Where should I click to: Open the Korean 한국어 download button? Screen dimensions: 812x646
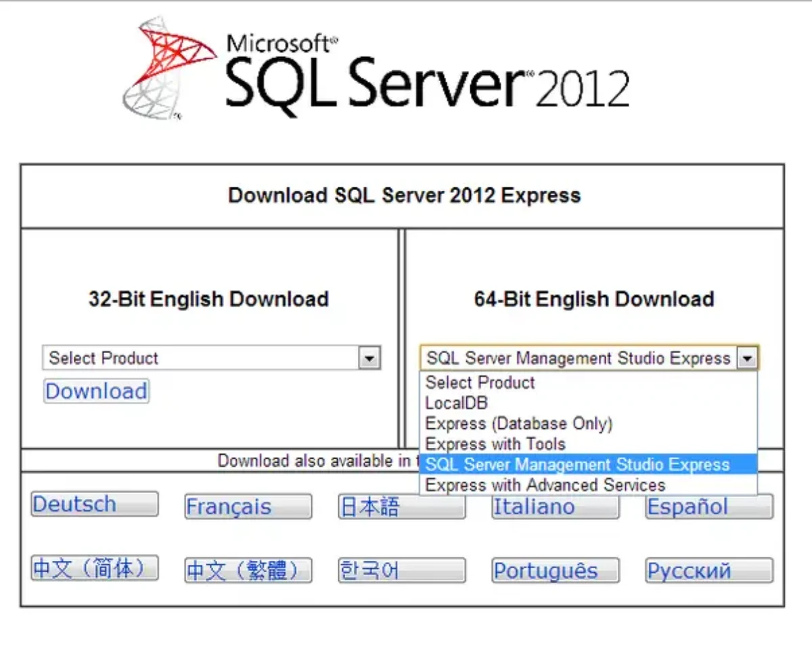(x=401, y=570)
